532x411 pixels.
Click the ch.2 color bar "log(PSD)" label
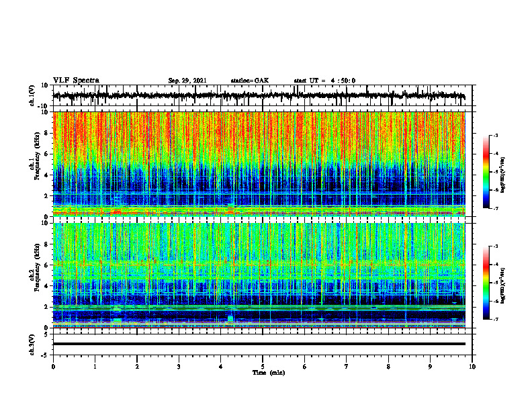click(503, 285)
